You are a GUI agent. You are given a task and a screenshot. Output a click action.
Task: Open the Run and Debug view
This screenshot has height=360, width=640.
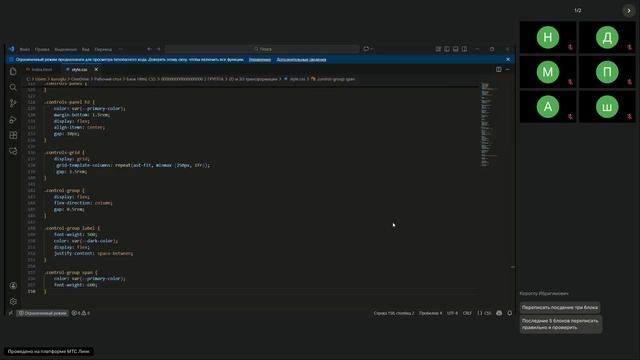(x=13, y=120)
